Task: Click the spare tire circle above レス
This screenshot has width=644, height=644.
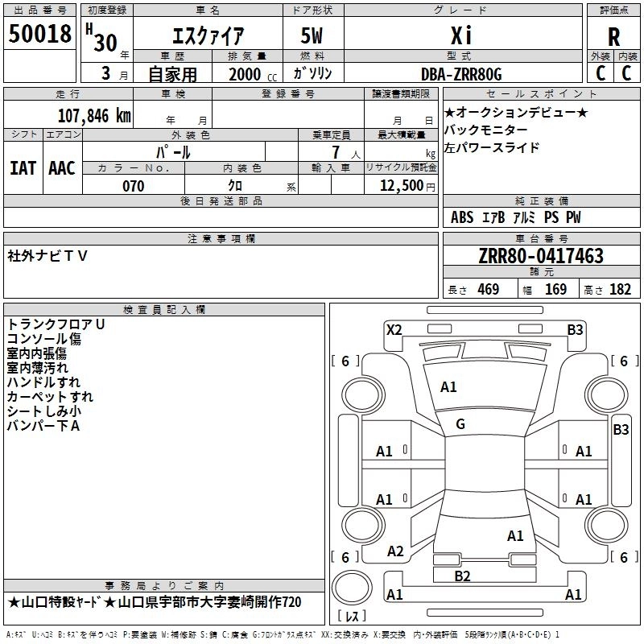Action: point(352,588)
